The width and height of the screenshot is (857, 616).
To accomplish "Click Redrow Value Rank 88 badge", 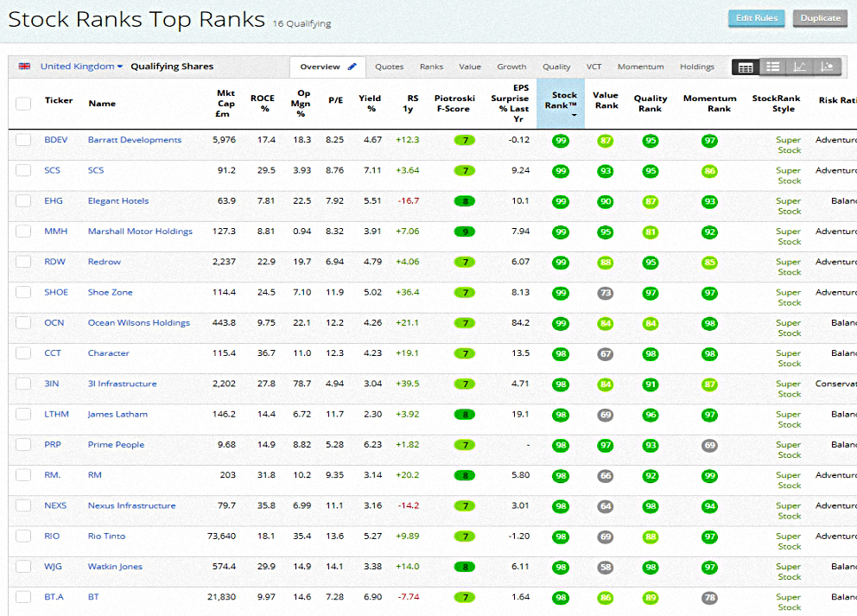I will pos(605,263).
